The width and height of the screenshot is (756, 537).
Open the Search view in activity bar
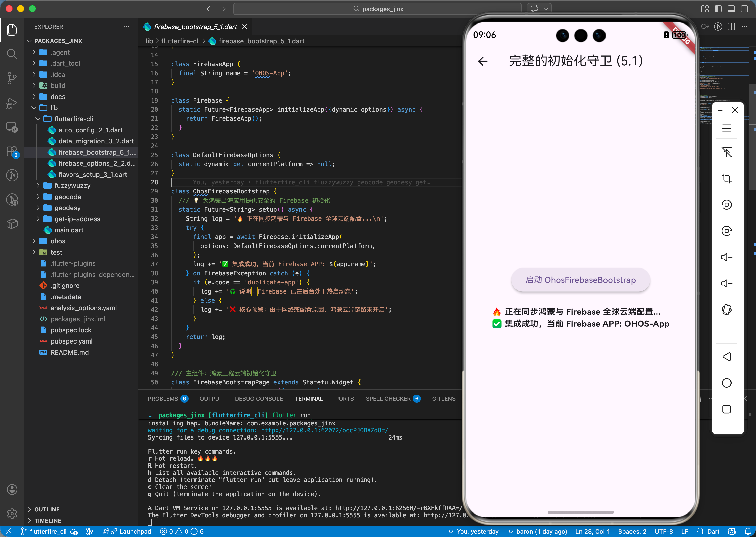pyautogui.click(x=12, y=54)
